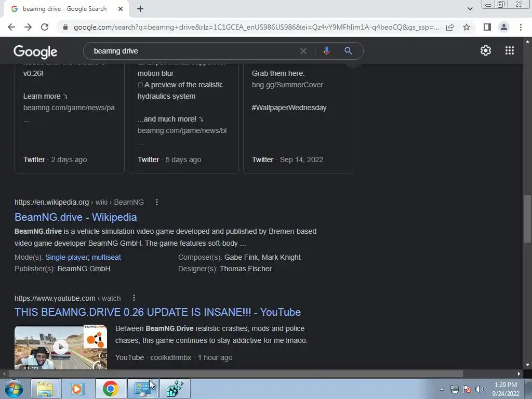This screenshot has width=532, height=399.
Task: Open the Chrome profile avatar
Action: point(504,27)
